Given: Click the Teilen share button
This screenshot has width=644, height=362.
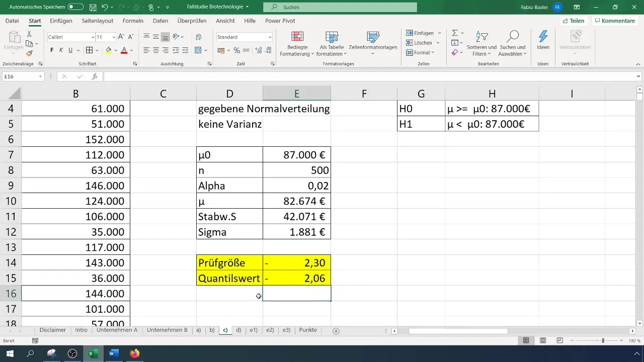Looking at the screenshot, I should click(573, 21).
